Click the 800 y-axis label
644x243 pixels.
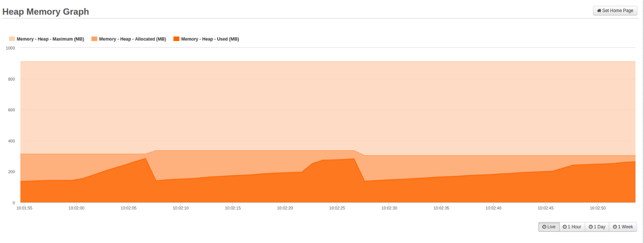12,79
